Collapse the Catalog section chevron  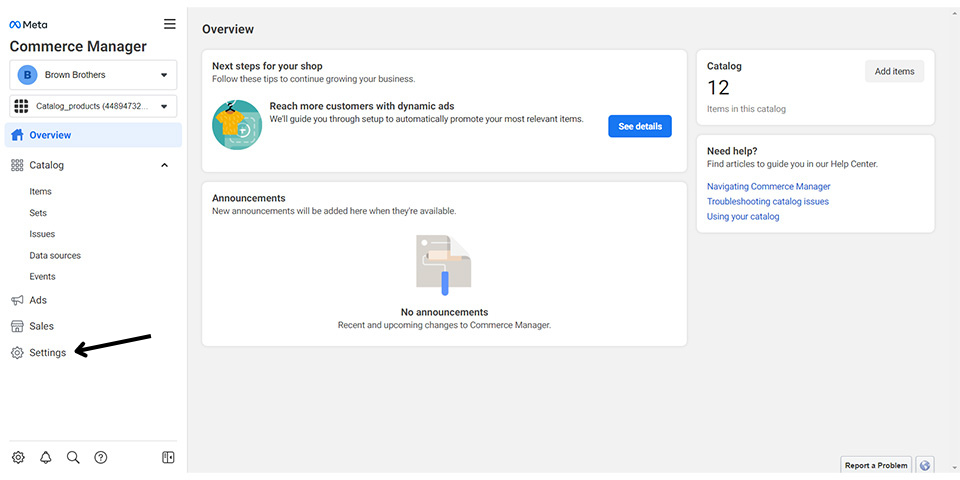[x=164, y=165]
